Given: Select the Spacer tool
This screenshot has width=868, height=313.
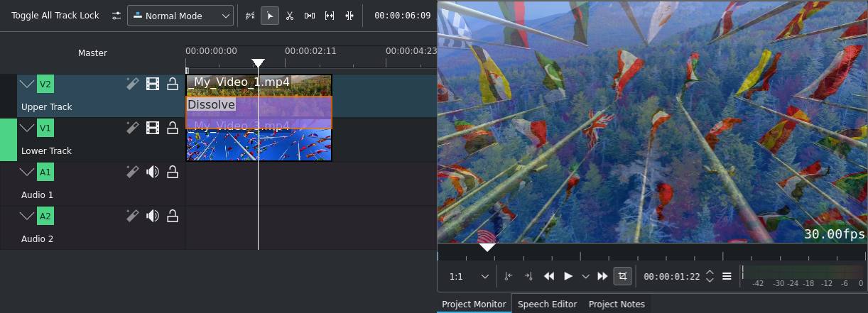Looking at the screenshot, I should pyautogui.click(x=310, y=16).
